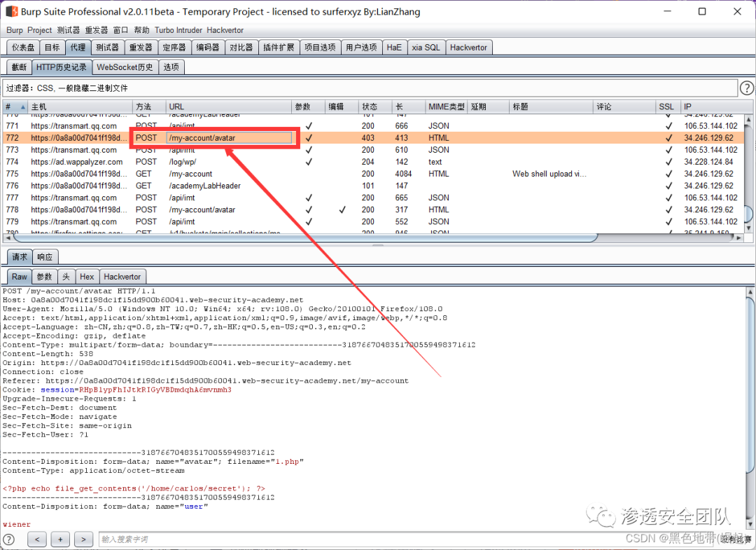Open the 编码器 tab
Image resolution: width=756 pixels, height=550 pixels.
[208, 47]
